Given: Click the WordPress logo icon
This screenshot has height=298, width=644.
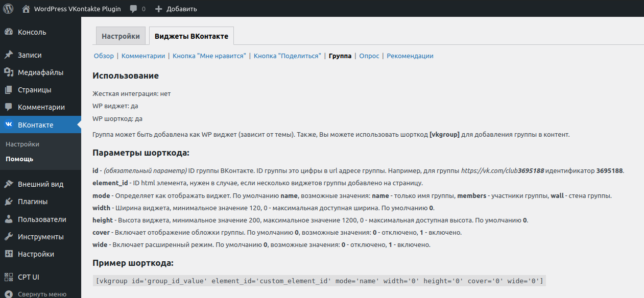Looking at the screenshot, I should click(8, 9).
